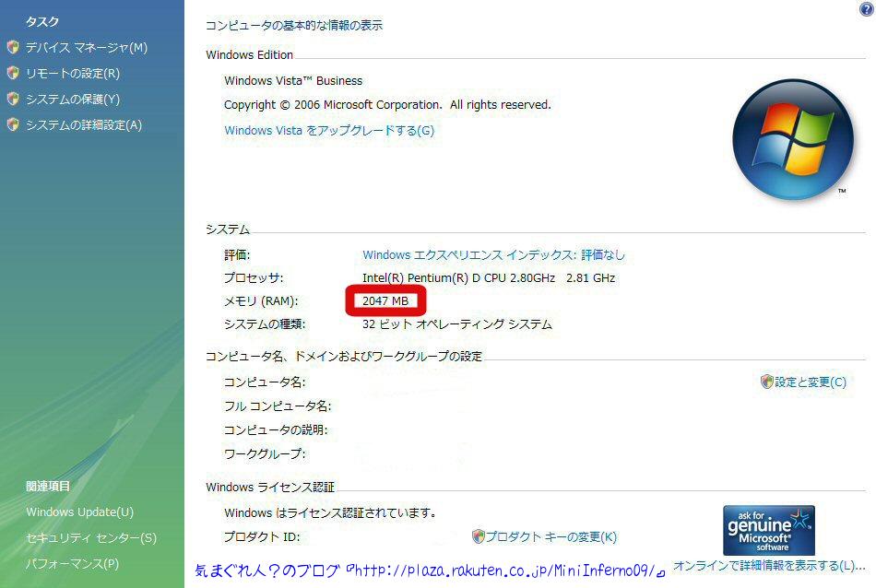Click the 評価: label
The image size is (876, 588).
[x=237, y=254]
